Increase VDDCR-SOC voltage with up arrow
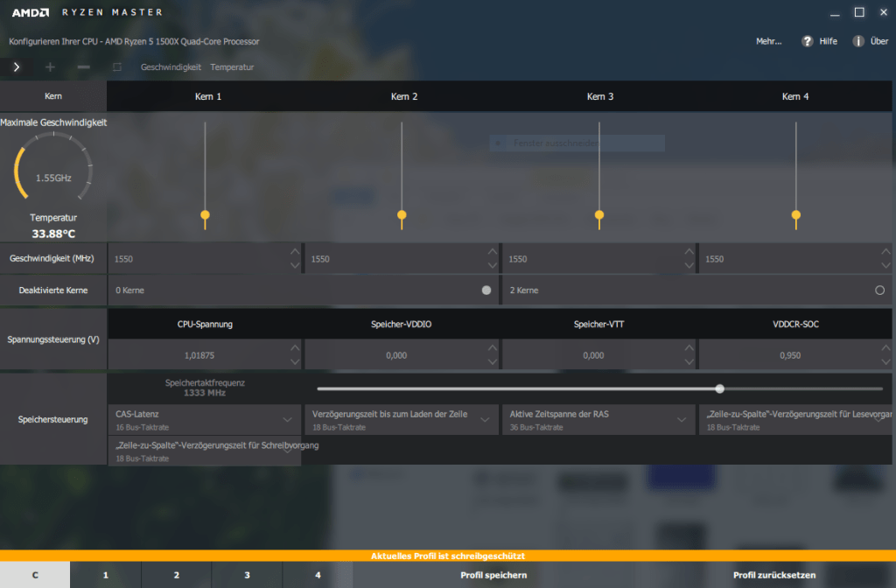The height and width of the screenshot is (588, 896). tap(885, 349)
